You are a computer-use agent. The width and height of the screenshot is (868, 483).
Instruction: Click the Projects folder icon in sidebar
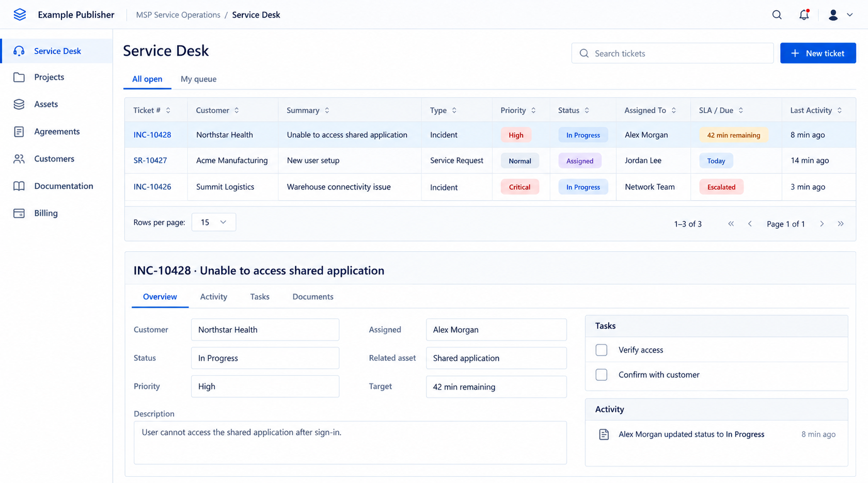[19, 77]
